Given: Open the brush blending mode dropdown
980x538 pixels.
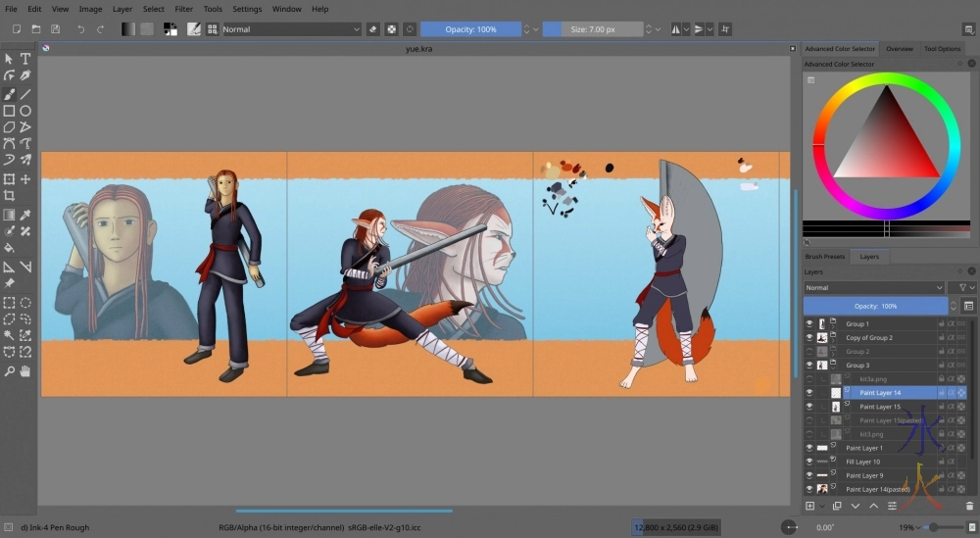Looking at the screenshot, I should [291, 29].
